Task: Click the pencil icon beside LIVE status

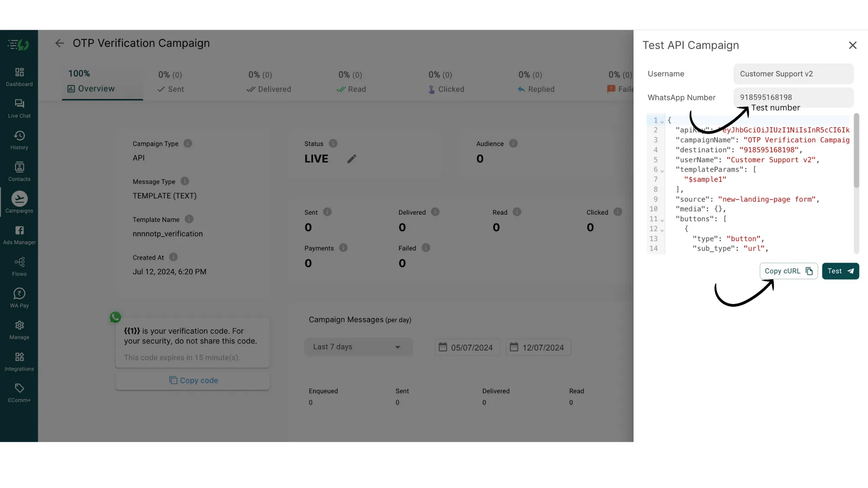Action: (x=352, y=159)
